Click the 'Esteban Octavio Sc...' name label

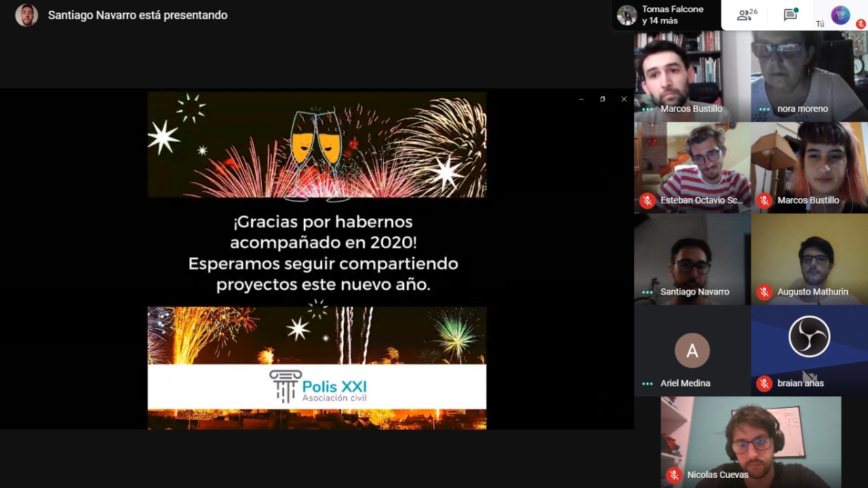[x=702, y=200]
